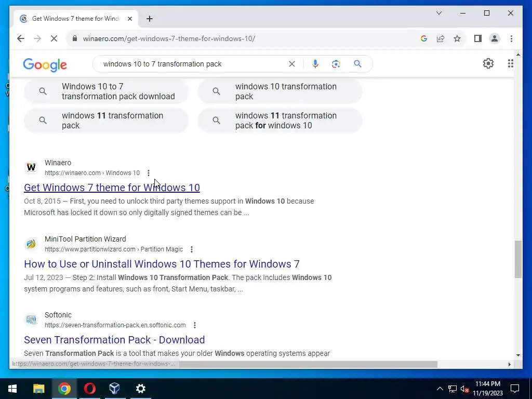Start a voice search with microphone
The image size is (532, 399).
tap(315, 64)
